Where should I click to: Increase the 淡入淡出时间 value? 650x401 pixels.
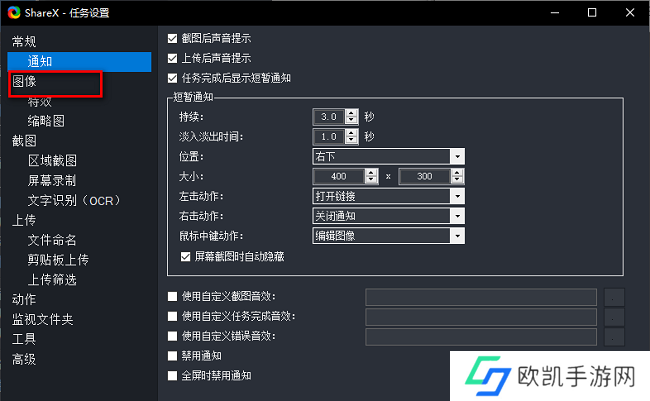(352, 133)
